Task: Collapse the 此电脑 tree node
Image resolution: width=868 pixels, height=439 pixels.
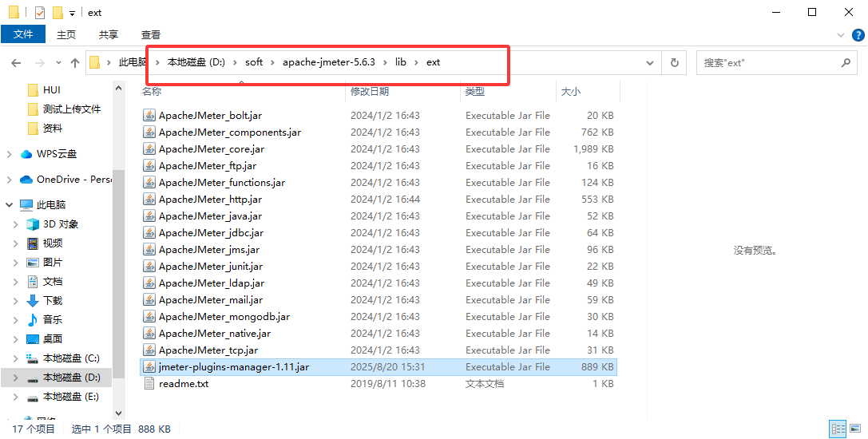Action: pyautogui.click(x=9, y=205)
